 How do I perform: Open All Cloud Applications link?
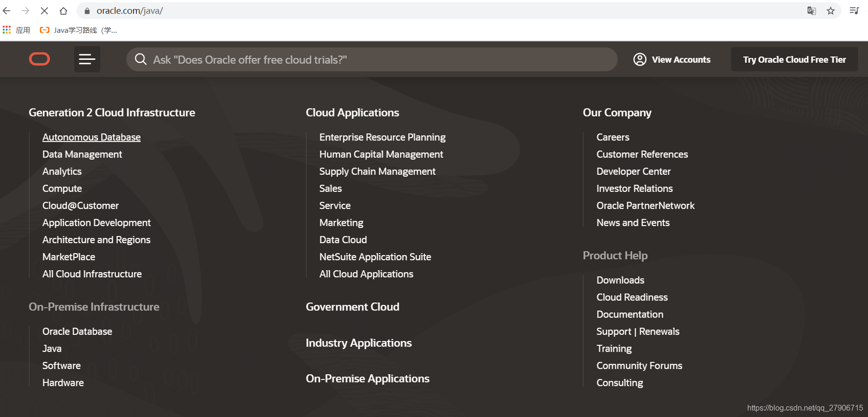coord(366,274)
